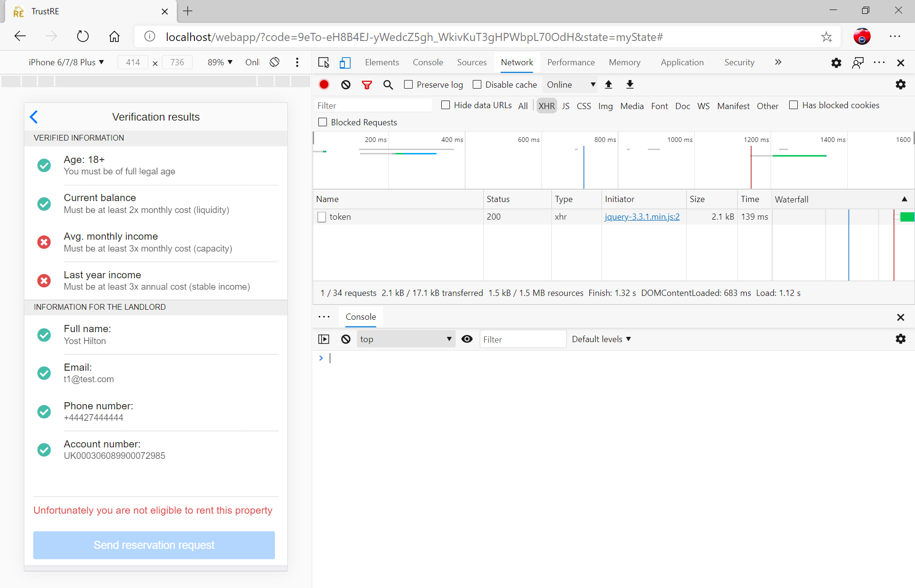Image resolution: width=915 pixels, height=588 pixels.
Task: Toggle the network filter funnel icon
Action: tap(366, 85)
